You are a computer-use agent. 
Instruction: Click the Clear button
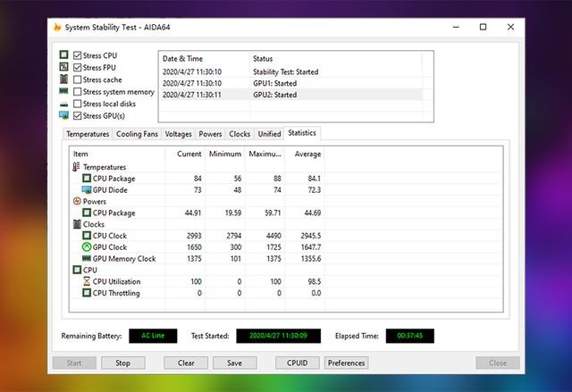pyautogui.click(x=186, y=363)
